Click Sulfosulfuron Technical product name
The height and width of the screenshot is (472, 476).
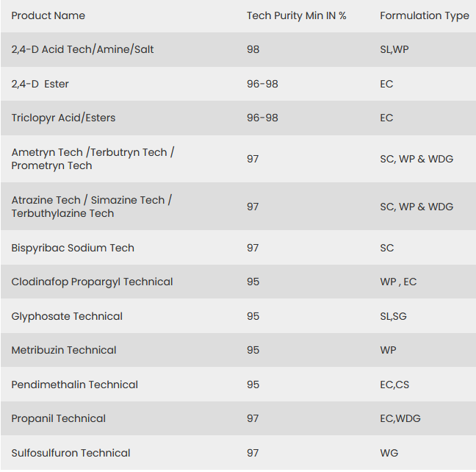coord(71,453)
